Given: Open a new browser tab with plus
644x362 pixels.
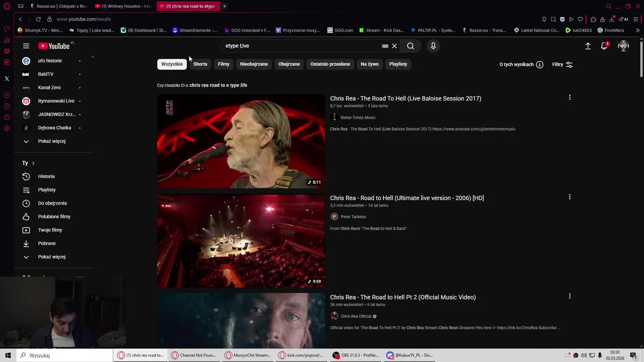Looking at the screenshot, I should (224, 6).
